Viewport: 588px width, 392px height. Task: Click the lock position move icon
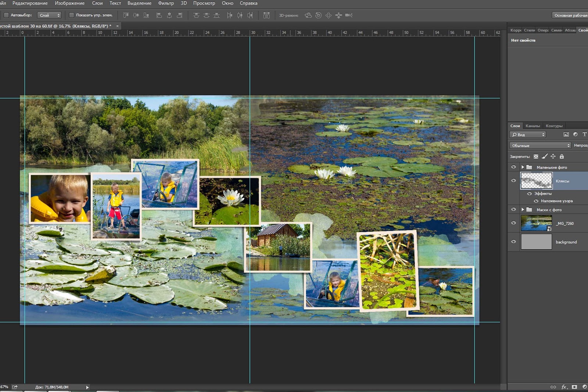coord(553,157)
